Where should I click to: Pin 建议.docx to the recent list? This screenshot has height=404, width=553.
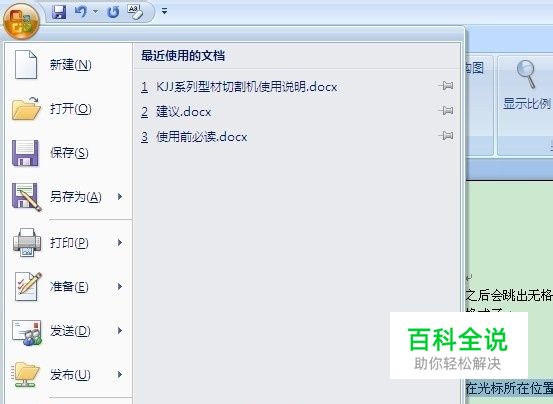pos(446,111)
